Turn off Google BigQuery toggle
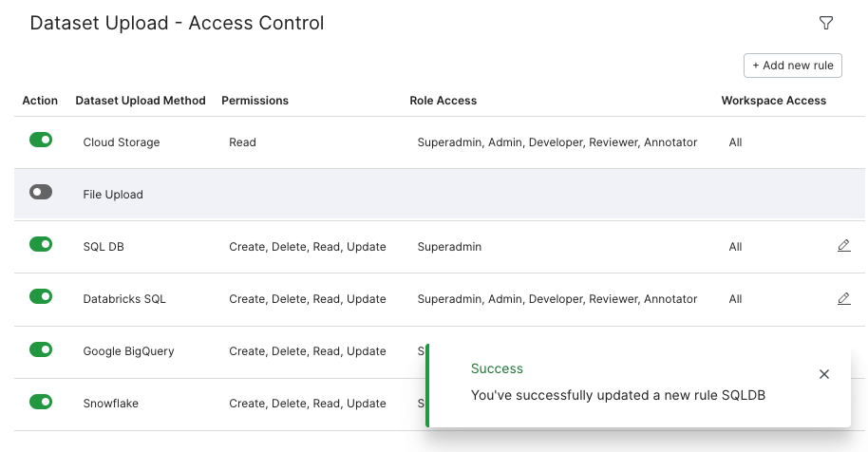Image resolution: width=868 pixels, height=452 pixels. (41, 349)
